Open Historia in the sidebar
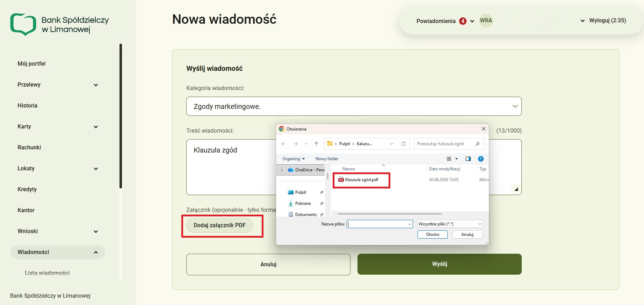 pos(27,106)
